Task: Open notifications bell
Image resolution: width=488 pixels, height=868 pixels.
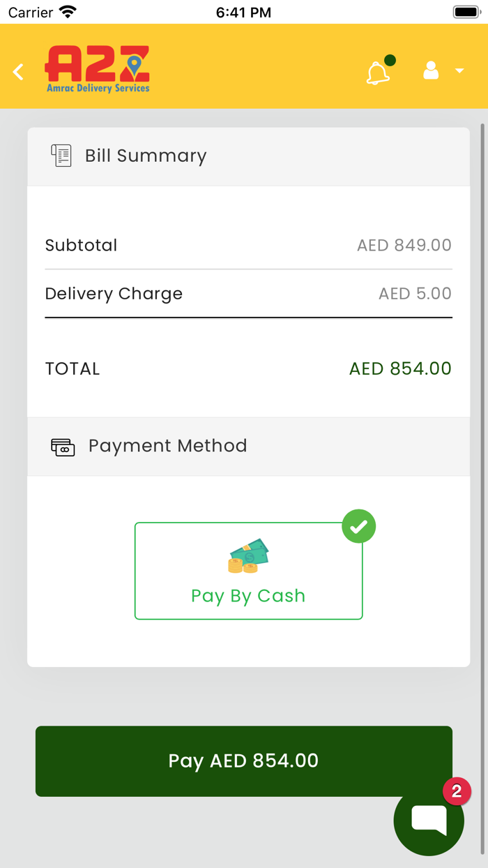Action: [x=378, y=73]
